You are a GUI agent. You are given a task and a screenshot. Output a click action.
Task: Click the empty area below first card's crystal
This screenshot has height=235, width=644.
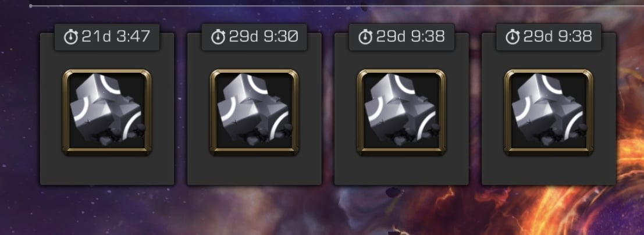pyautogui.click(x=107, y=170)
